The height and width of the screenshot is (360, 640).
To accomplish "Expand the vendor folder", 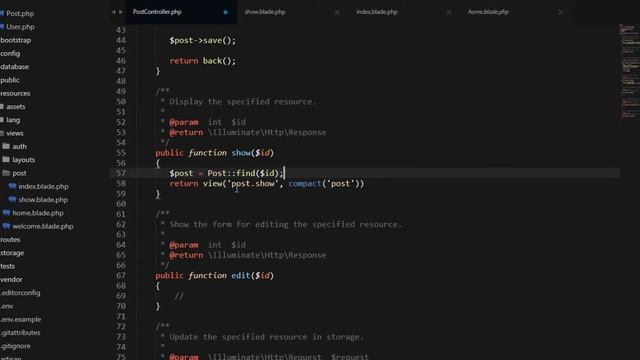I will (11, 280).
